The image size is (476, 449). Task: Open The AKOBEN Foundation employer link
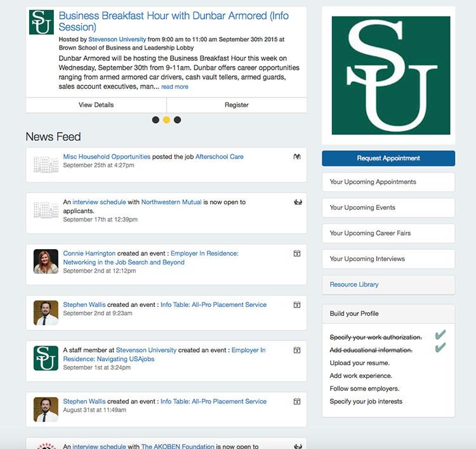pyautogui.click(x=178, y=446)
